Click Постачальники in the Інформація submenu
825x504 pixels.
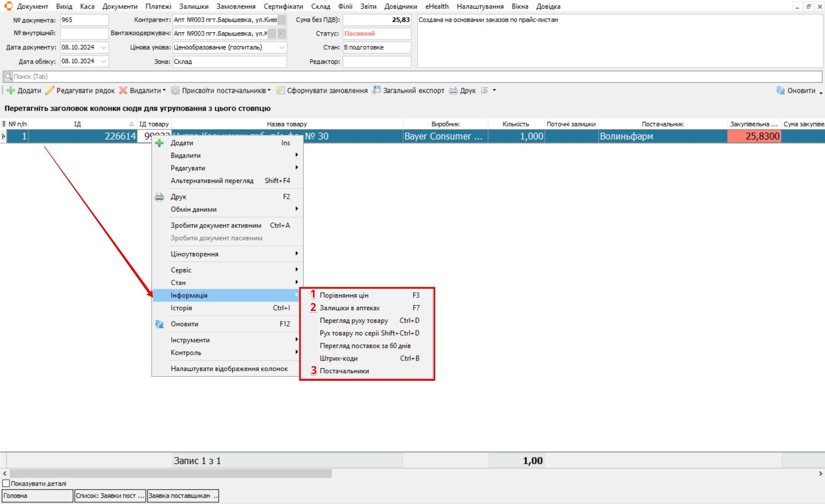pyautogui.click(x=344, y=371)
